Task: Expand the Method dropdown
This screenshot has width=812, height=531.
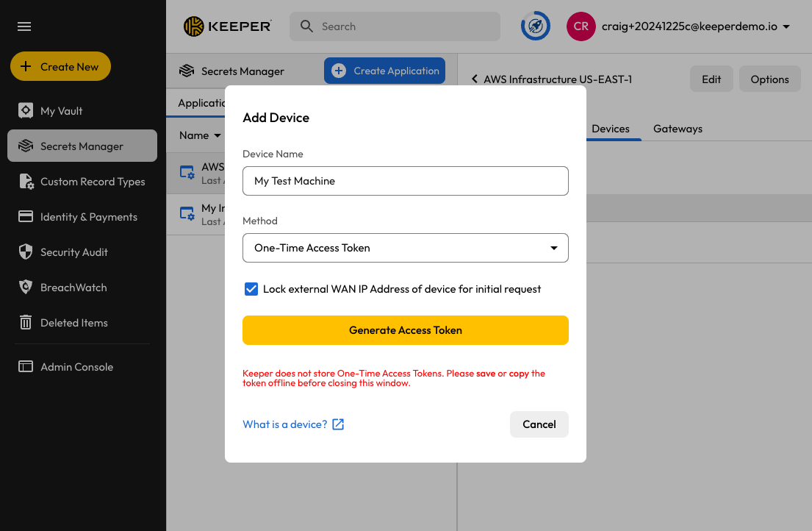Action: (x=406, y=248)
